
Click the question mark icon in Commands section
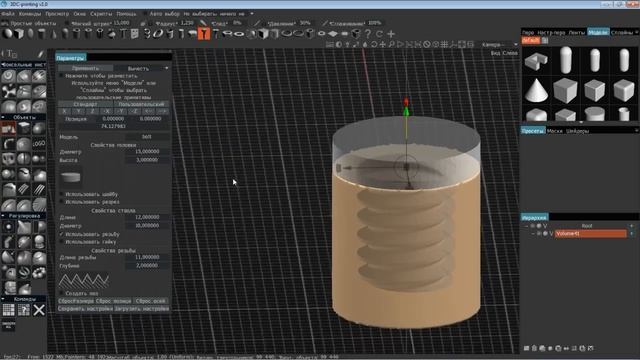(x=24, y=310)
